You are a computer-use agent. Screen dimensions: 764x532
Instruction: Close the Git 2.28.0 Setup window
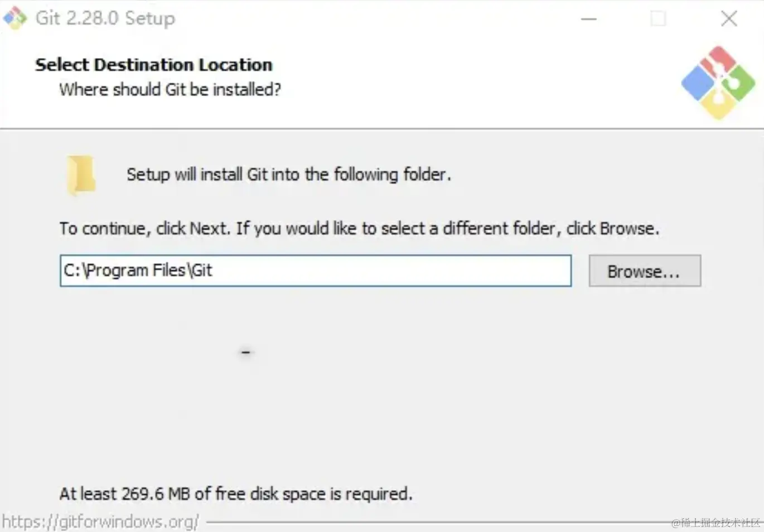729,18
